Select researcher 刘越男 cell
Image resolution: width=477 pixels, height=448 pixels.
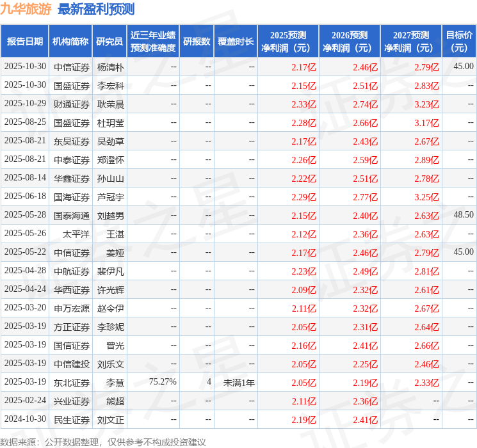110,216
